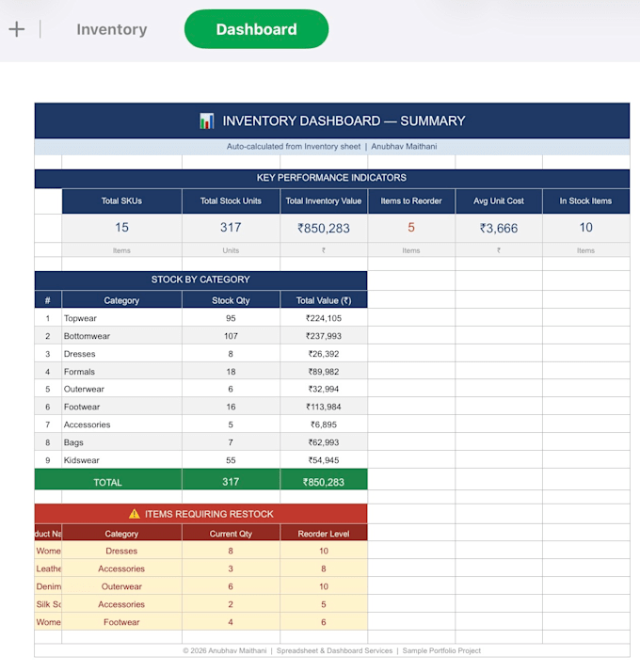Select the Dresses cell in restock table
The width and height of the screenshot is (640, 672).
pyautogui.click(x=121, y=552)
